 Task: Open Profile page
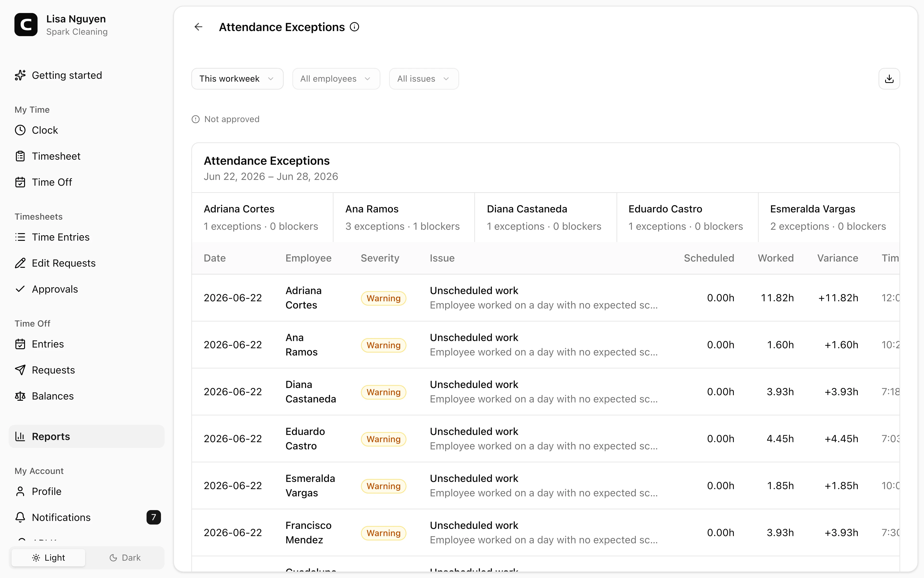pyautogui.click(x=87, y=492)
